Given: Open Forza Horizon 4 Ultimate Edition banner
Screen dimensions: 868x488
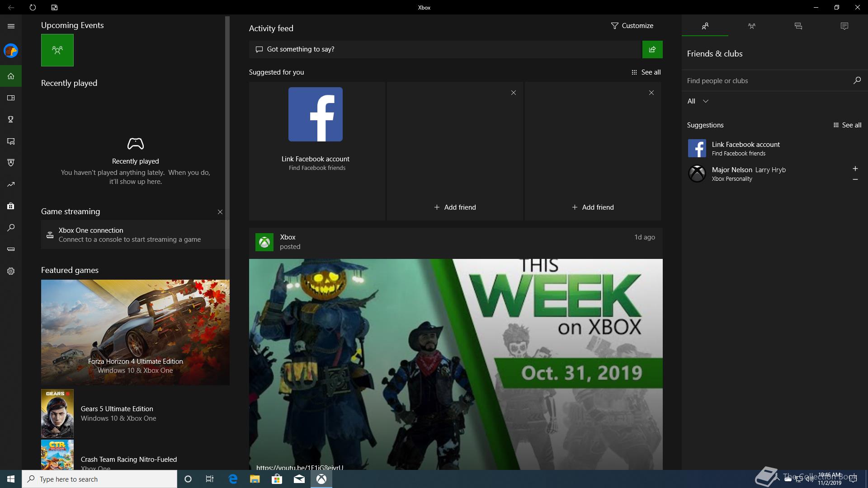Looking at the screenshot, I should [135, 333].
